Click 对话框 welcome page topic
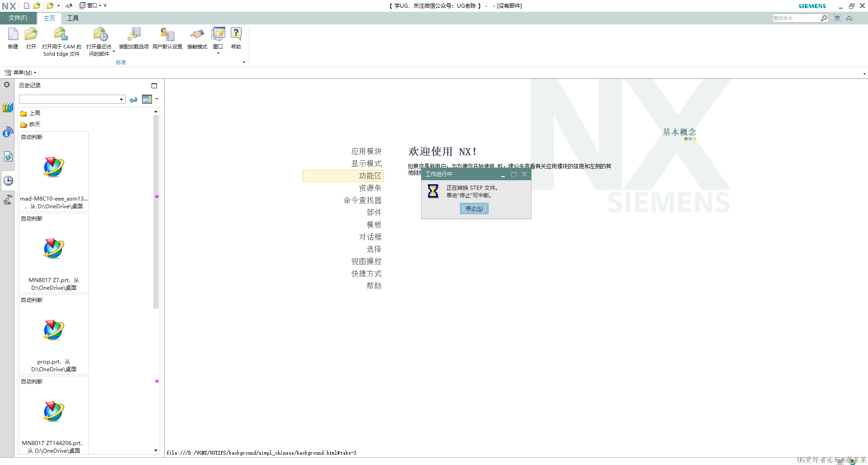Viewport: 868px width, 465px height. pos(370,237)
